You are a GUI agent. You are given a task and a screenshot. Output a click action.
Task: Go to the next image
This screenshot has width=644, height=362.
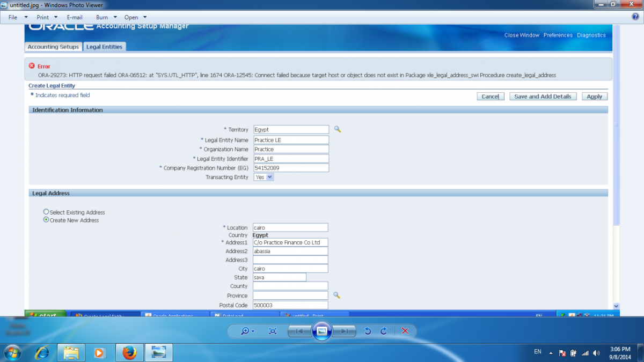(x=345, y=331)
